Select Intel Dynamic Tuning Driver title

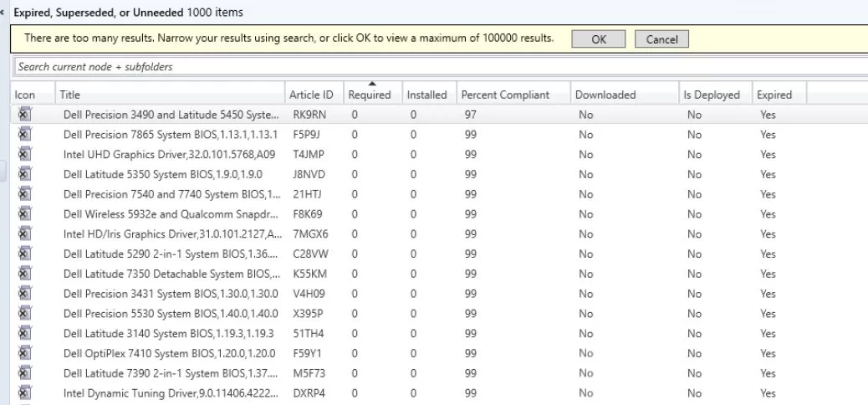click(x=171, y=394)
